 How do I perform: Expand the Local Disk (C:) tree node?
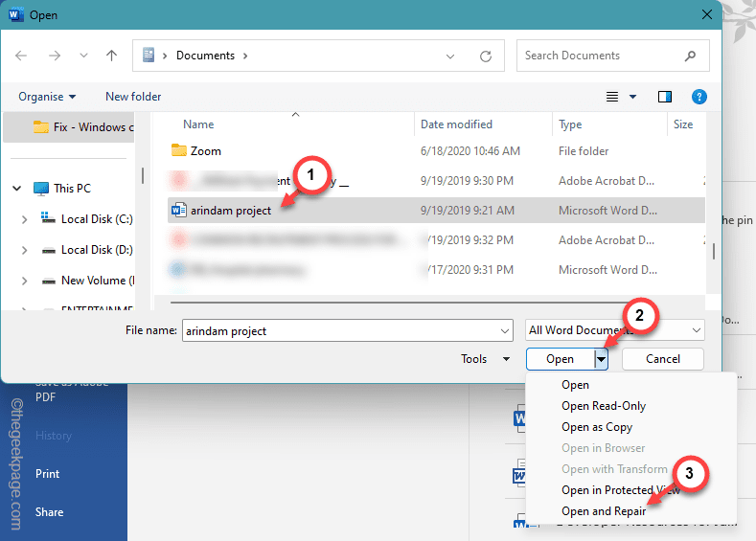[x=24, y=219]
